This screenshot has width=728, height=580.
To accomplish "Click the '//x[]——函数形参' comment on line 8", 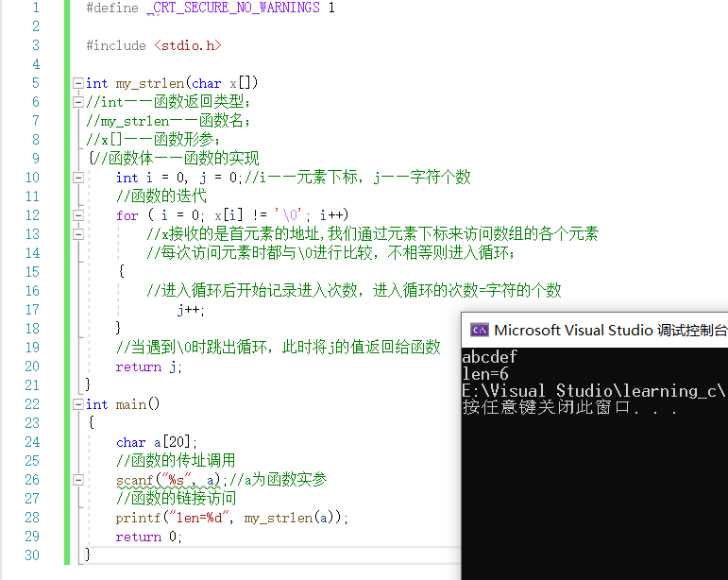I will (x=153, y=139).
